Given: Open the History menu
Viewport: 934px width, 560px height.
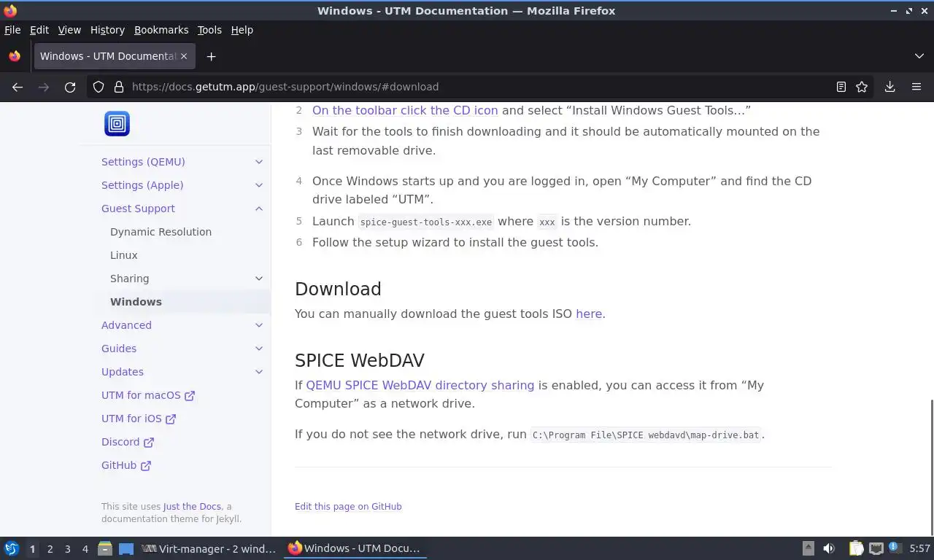Looking at the screenshot, I should pos(107,30).
